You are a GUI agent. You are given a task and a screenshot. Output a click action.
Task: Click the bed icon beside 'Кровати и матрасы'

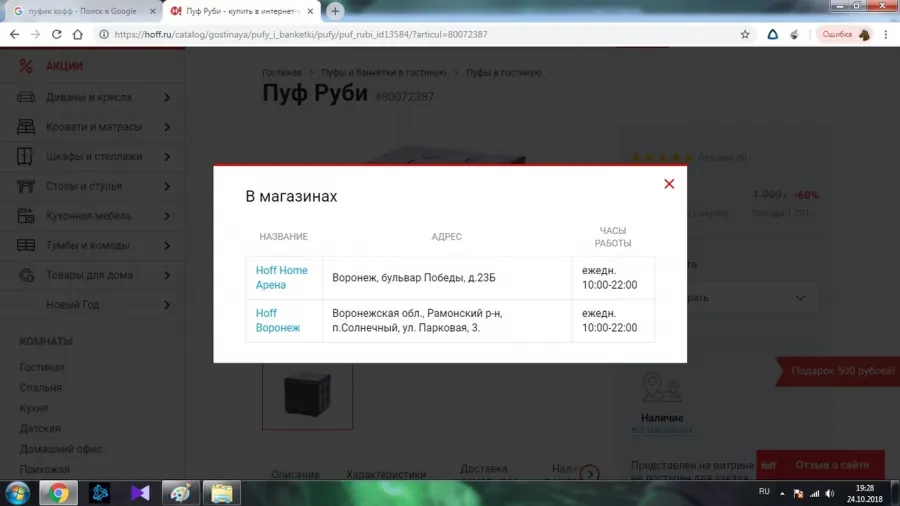coord(26,127)
